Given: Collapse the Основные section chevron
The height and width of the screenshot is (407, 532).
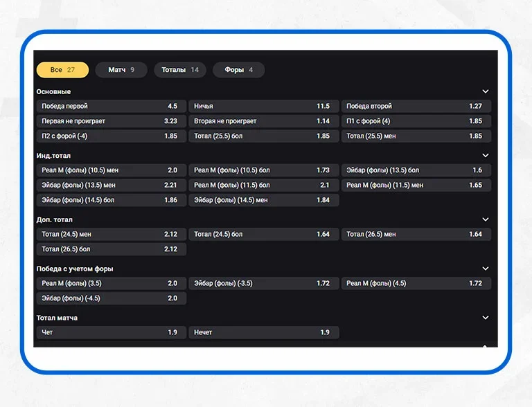Looking at the screenshot, I should (486, 91).
